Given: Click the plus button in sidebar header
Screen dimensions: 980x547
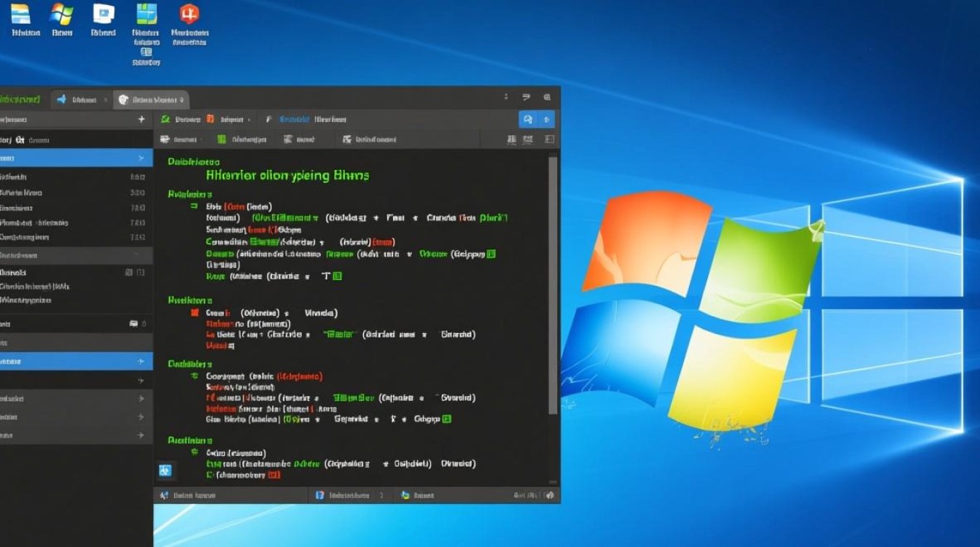Looking at the screenshot, I should [x=141, y=119].
